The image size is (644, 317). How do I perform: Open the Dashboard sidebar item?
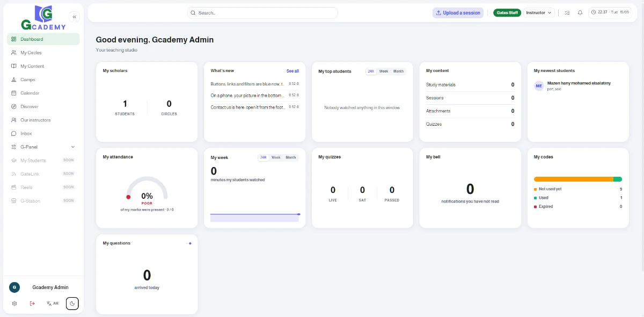pos(43,39)
